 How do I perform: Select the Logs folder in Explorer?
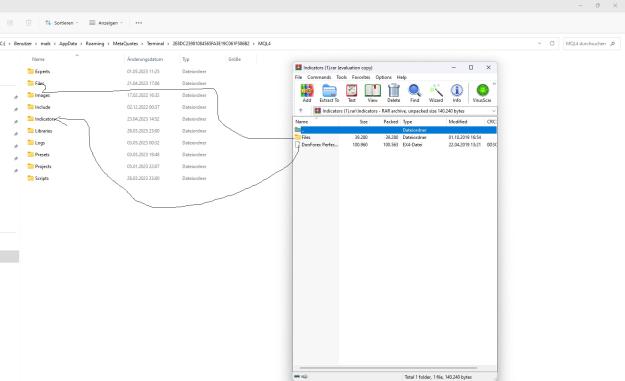pyautogui.click(x=36, y=143)
